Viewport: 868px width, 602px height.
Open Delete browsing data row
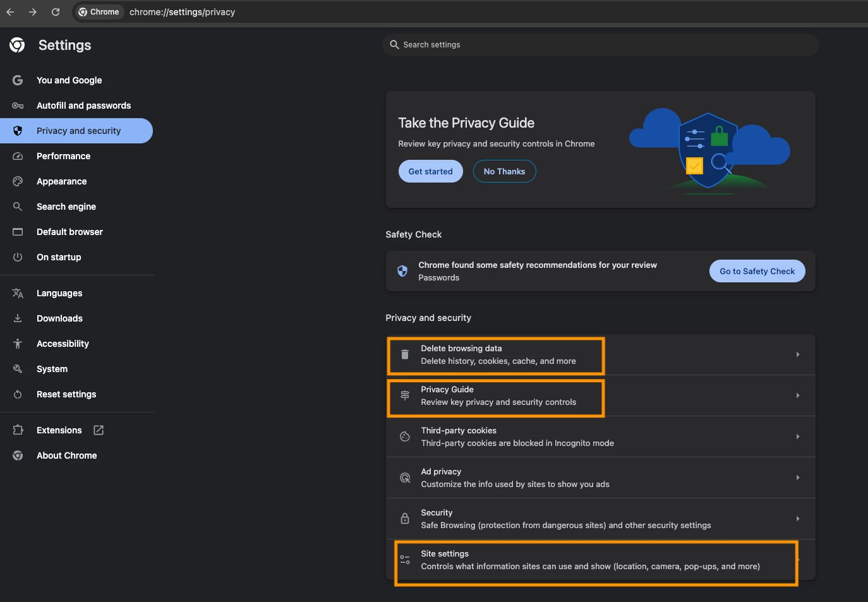pyautogui.click(x=600, y=354)
